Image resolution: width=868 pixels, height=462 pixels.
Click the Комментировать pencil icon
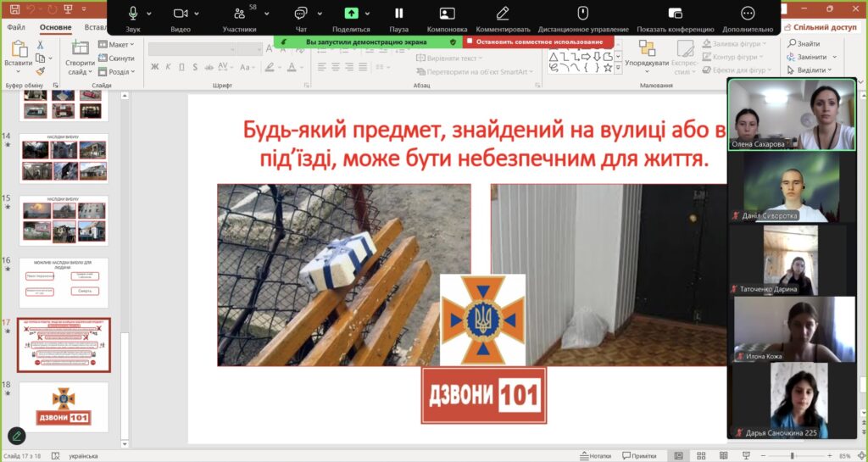click(x=503, y=14)
